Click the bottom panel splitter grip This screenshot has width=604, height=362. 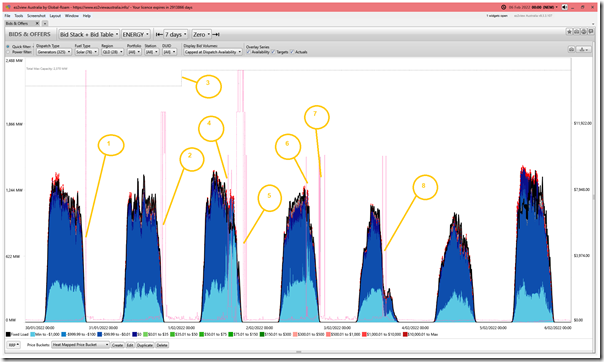click(299, 352)
